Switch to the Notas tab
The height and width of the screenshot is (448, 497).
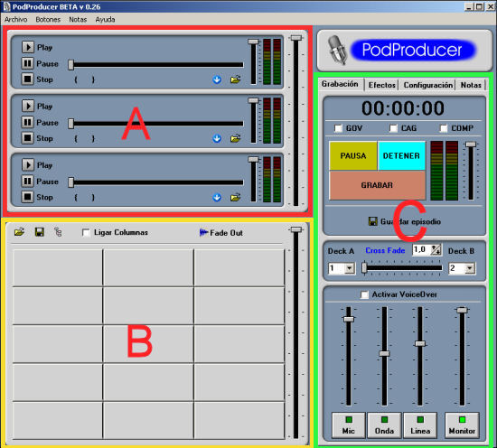pos(471,85)
